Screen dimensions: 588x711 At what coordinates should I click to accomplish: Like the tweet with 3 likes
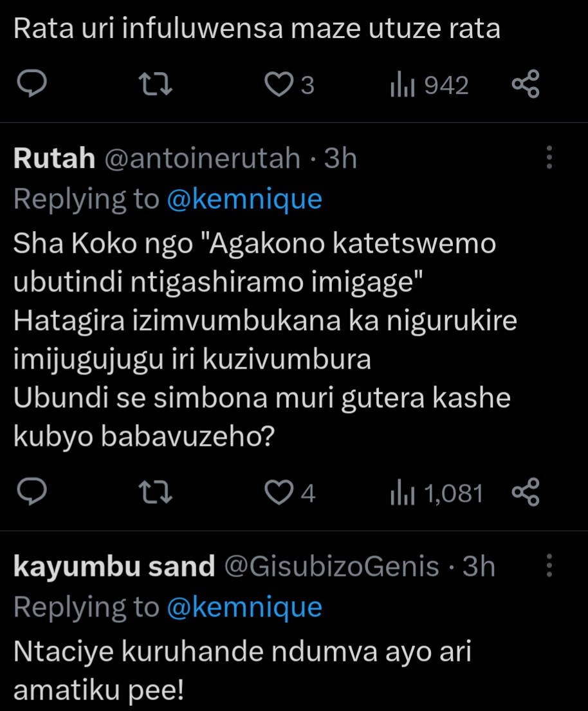click(x=279, y=85)
